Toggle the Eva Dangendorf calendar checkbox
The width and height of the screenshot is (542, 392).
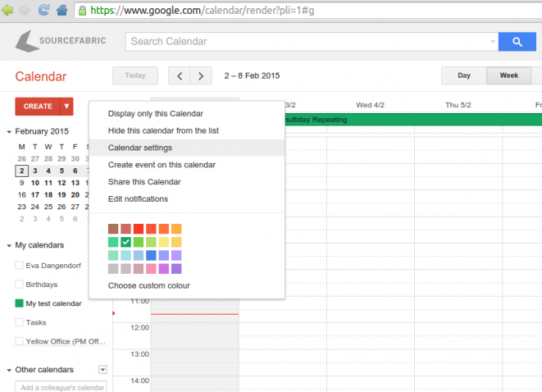pos(20,266)
